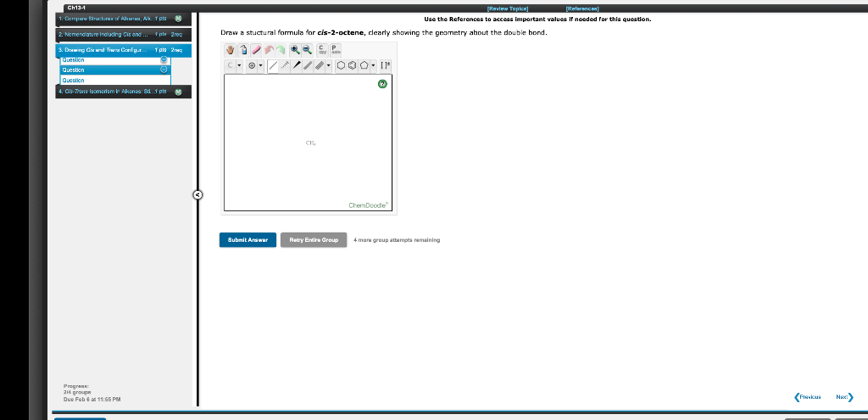Image resolution: width=868 pixels, height=420 pixels.
Task: Select the hand move tool
Action: pyautogui.click(x=231, y=50)
